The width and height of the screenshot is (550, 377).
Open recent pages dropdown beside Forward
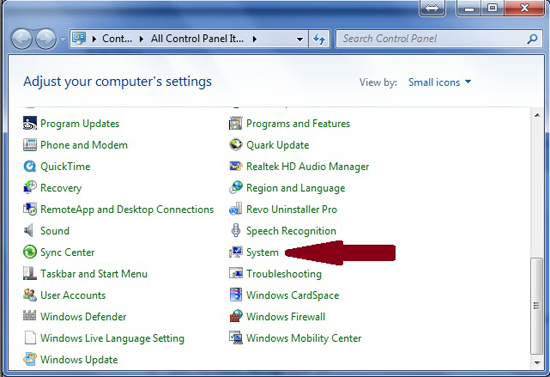click(x=63, y=39)
